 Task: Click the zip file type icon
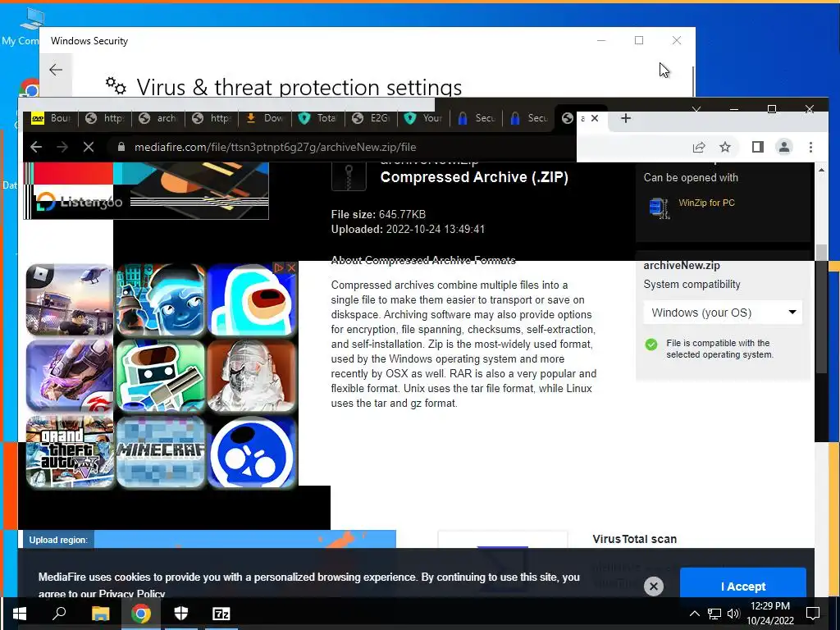coord(349,176)
